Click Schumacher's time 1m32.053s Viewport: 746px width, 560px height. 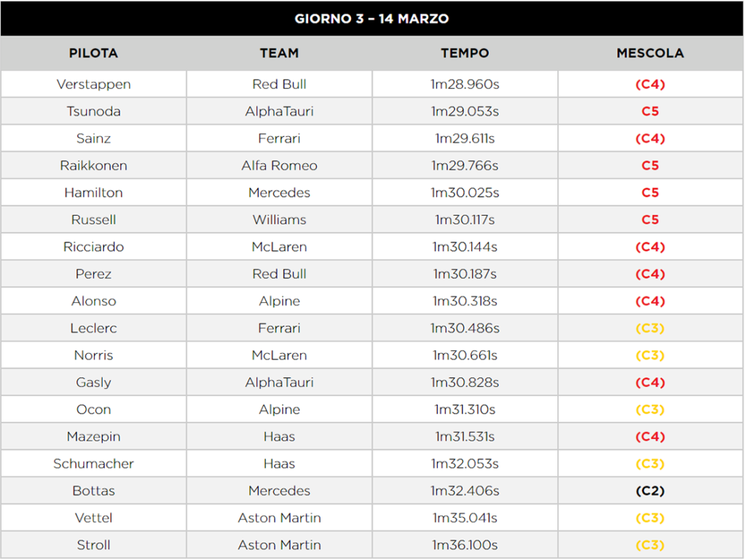465,464
